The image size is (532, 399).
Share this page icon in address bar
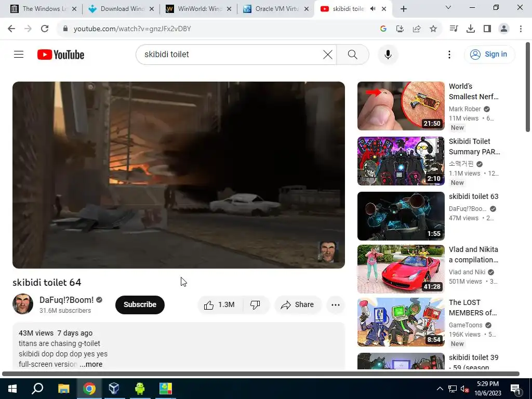tap(417, 29)
